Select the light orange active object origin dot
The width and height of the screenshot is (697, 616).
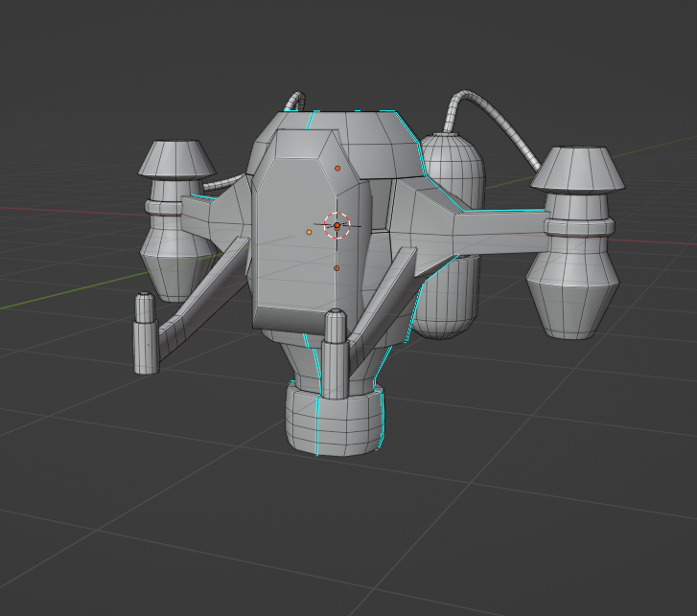(309, 232)
